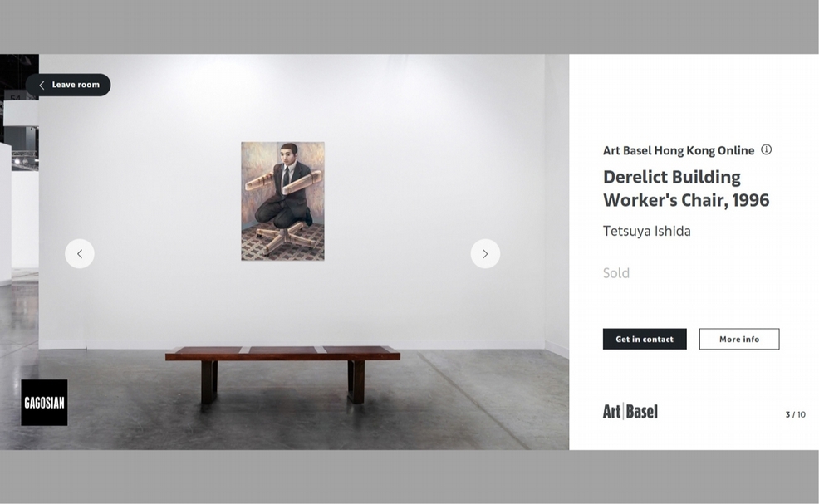Click the artist name Tetsuya Ishida
819x504 pixels.
[x=646, y=231]
